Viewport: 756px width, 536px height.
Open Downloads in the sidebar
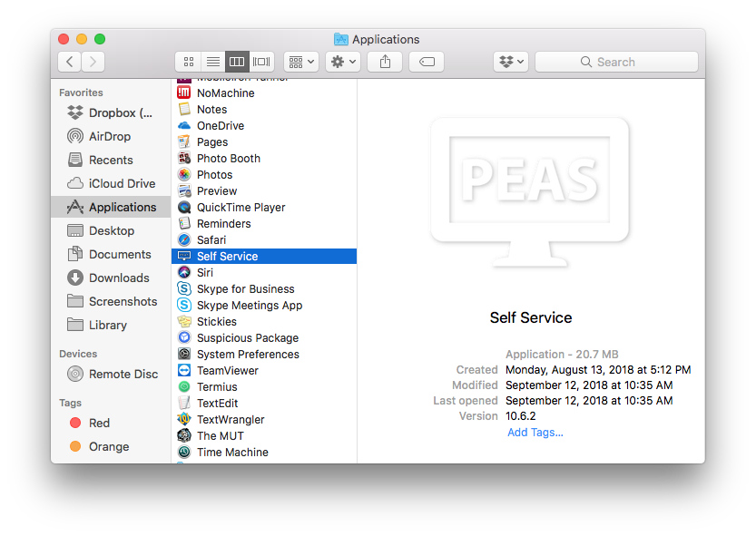tap(111, 278)
